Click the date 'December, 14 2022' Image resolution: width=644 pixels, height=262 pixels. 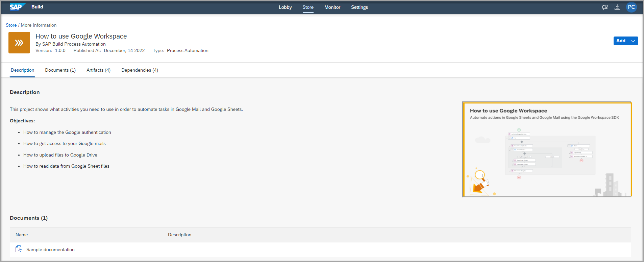(124, 50)
